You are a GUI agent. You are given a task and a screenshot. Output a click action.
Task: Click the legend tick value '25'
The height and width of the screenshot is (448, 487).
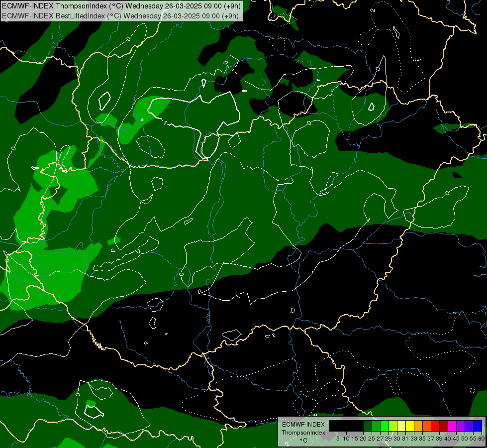point(372,439)
